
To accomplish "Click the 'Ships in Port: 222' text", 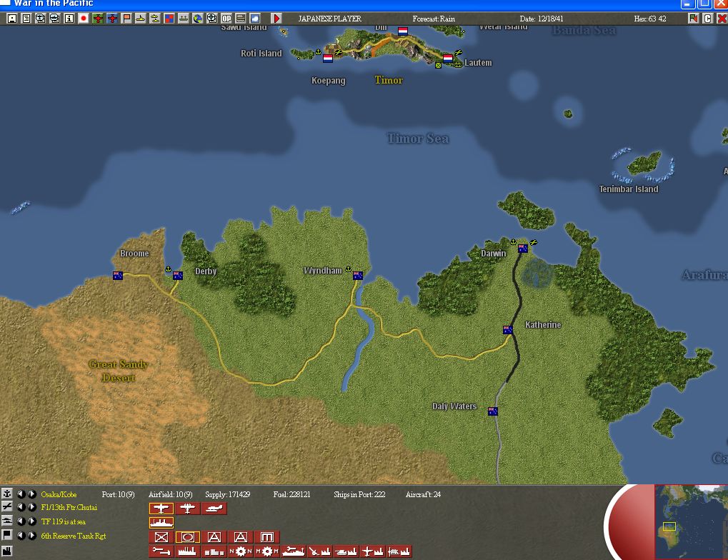I will (x=359, y=494).
